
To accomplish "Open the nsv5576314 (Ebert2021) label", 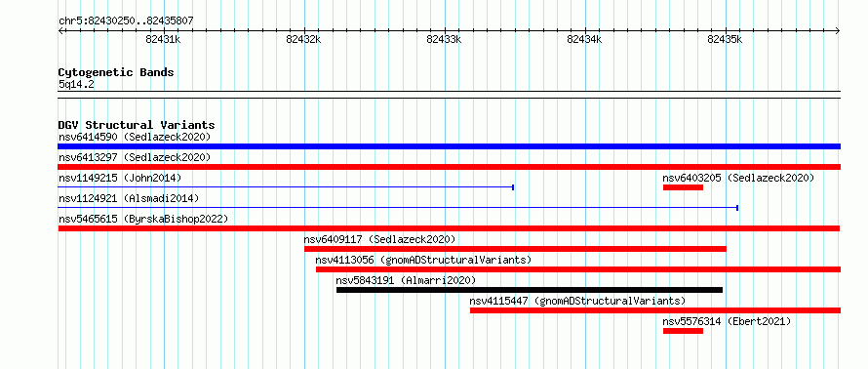I will [x=727, y=321].
